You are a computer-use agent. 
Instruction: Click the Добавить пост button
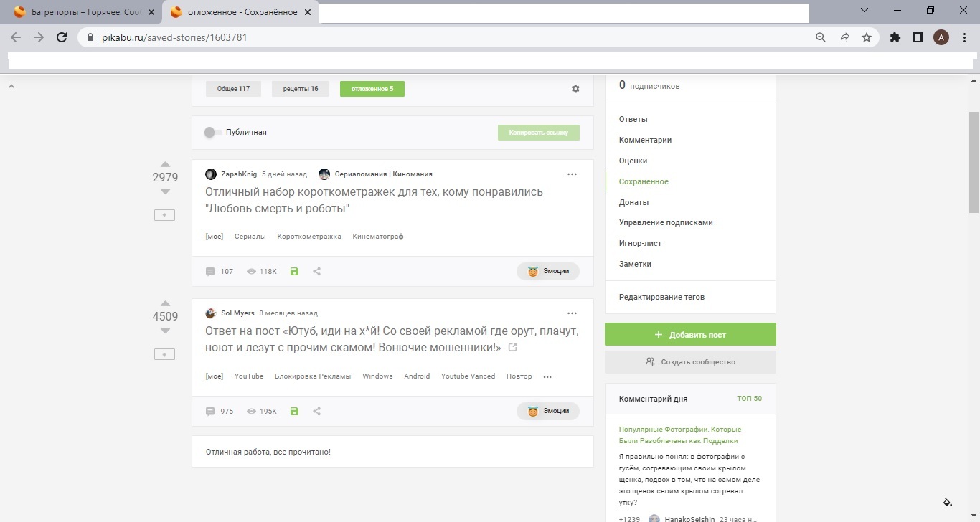[x=690, y=335]
